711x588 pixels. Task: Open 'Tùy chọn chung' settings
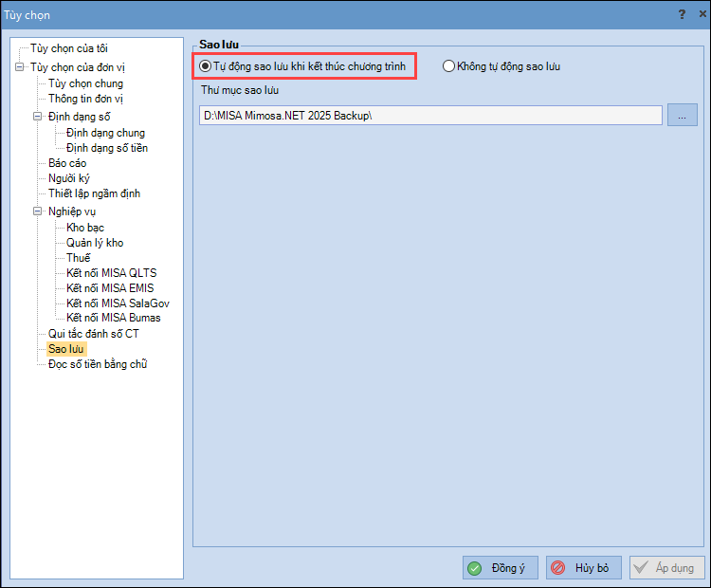pyautogui.click(x=85, y=83)
